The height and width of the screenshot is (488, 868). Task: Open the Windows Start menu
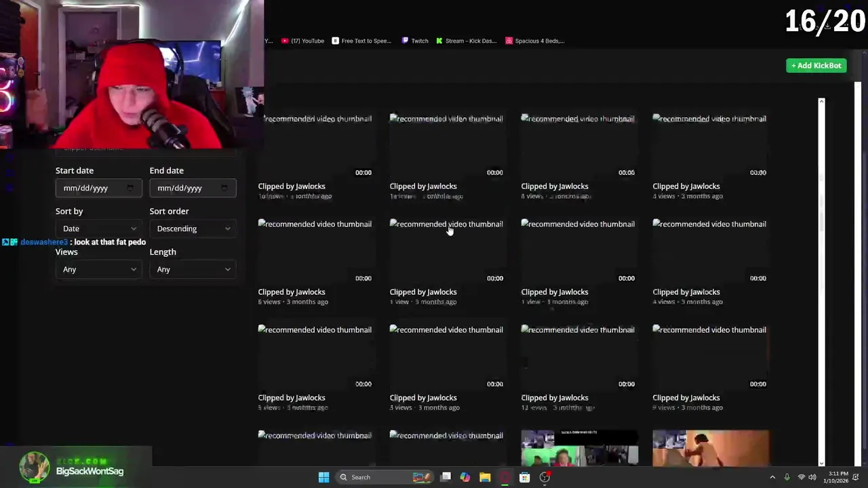323,477
